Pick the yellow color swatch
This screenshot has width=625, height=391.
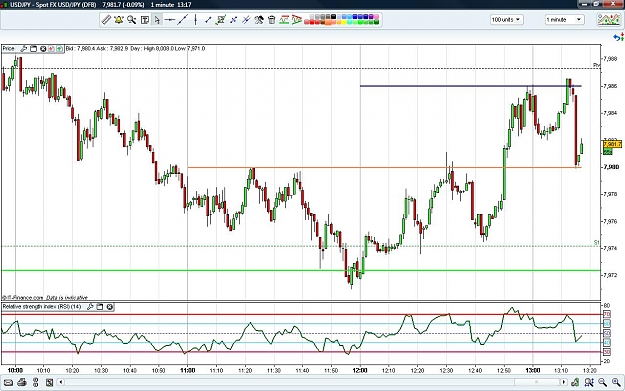[x=344, y=22]
